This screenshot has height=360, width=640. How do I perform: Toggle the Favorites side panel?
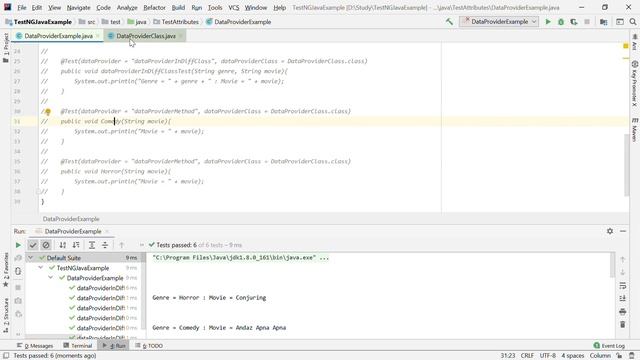pyautogui.click(x=6, y=269)
